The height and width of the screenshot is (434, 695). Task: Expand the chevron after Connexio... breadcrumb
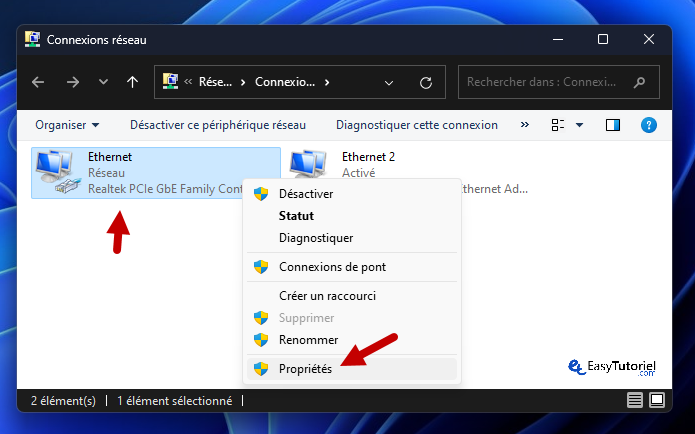327,82
